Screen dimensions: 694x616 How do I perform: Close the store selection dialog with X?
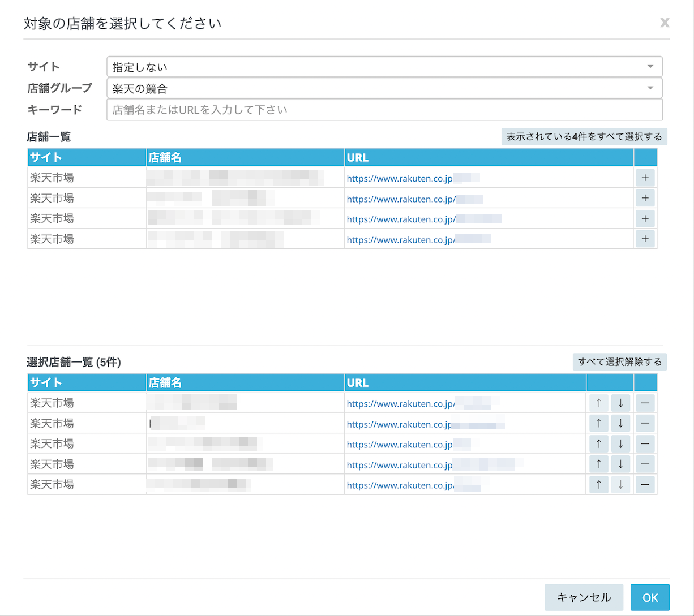tap(665, 23)
